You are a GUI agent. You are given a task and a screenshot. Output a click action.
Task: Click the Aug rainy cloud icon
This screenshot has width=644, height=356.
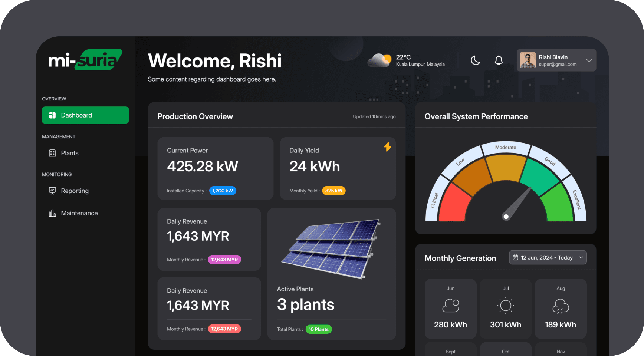(561, 306)
